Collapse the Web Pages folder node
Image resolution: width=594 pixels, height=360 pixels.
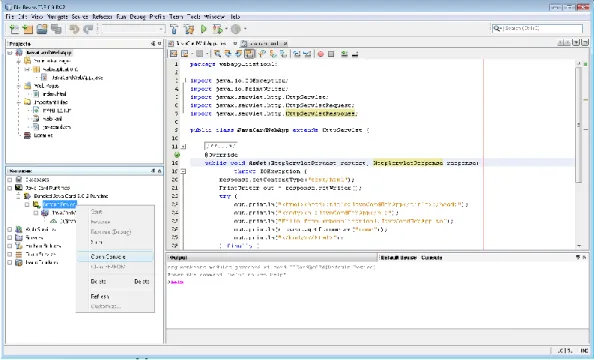(x=19, y=86)
